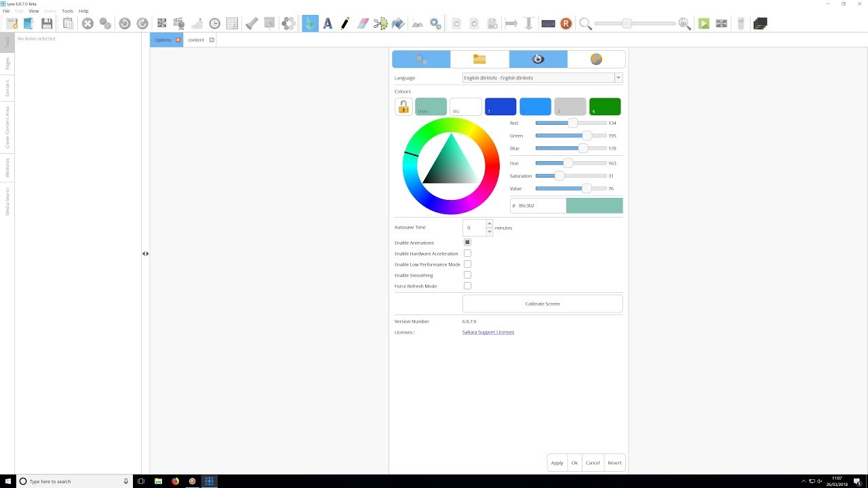This screenshot has width=868, height=488.
Task: Check Force Refresh Mode box
Action: (467, 286)
